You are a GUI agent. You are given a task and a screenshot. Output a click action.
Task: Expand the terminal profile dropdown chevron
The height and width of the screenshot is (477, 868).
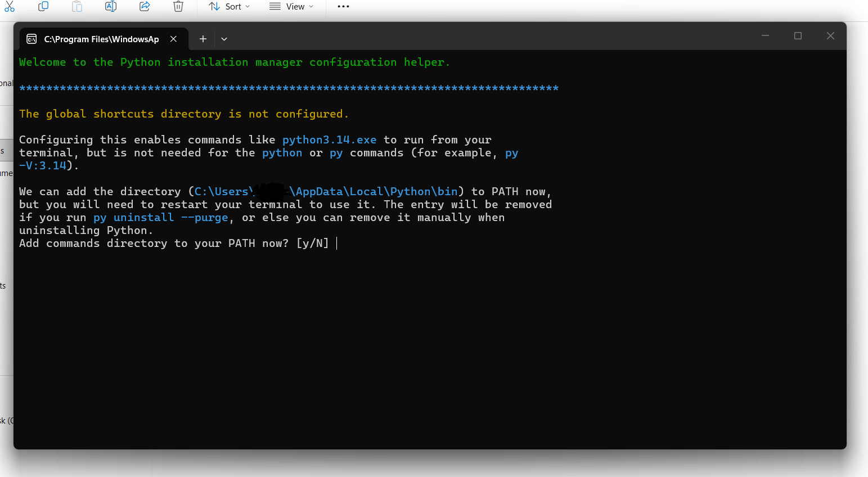(x=224, y=39)
